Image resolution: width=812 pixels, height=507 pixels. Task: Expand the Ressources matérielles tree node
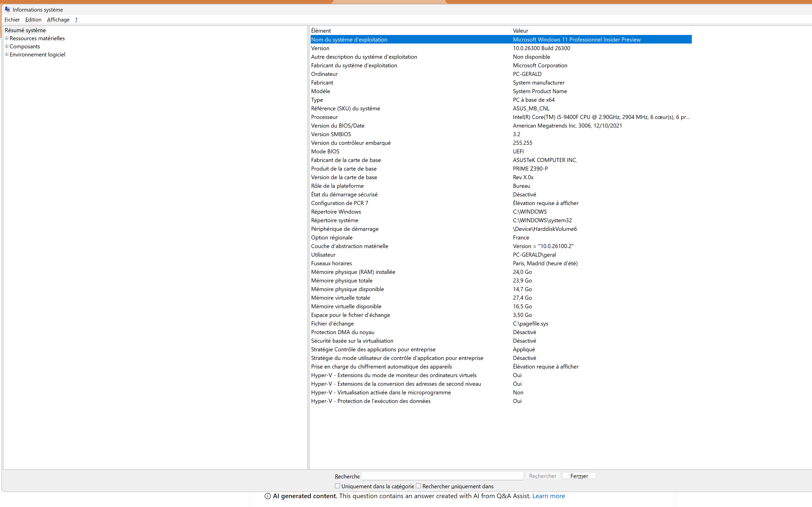click(6, 38)
